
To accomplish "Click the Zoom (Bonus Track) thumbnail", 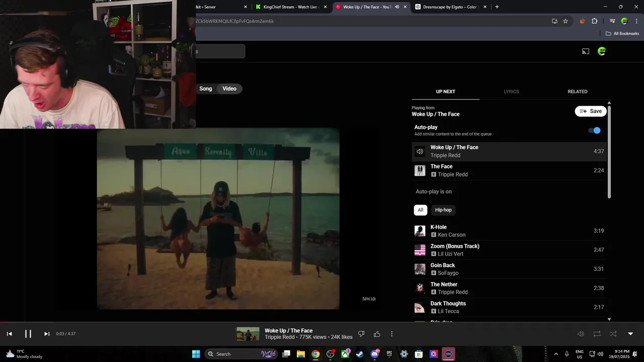I will [420, 250].
